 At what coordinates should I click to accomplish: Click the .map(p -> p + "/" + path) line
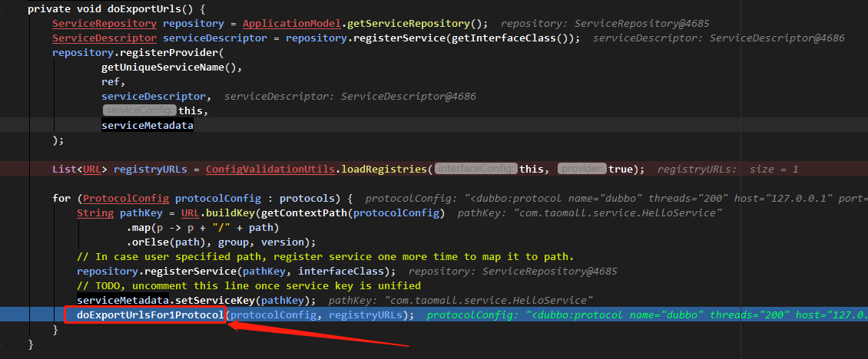pyautogui.click(x=203, y=228)
